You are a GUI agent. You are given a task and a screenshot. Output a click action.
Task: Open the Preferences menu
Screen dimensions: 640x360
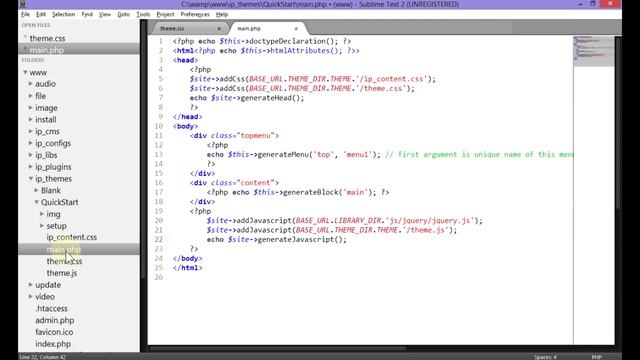[x=195, y=14]
